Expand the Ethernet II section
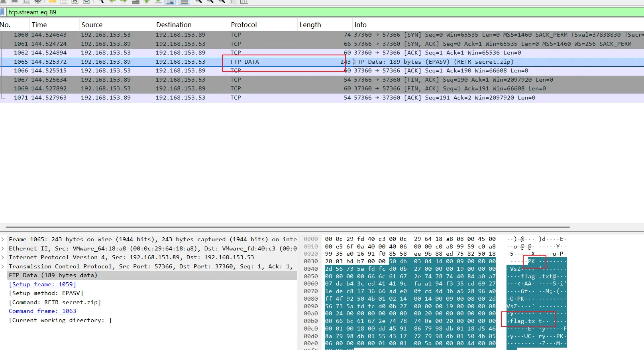644x350 pixels. pos(3,248)
